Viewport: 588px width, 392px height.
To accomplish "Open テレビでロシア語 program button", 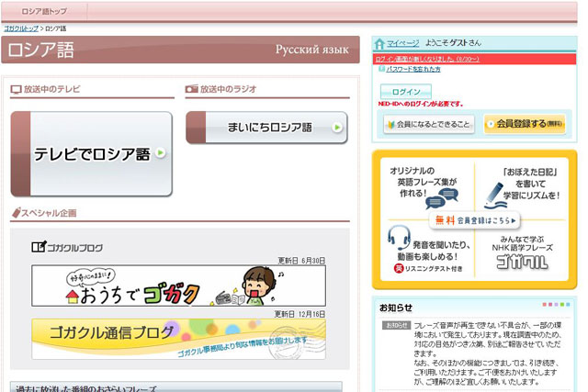I will [x=92, y=154].
